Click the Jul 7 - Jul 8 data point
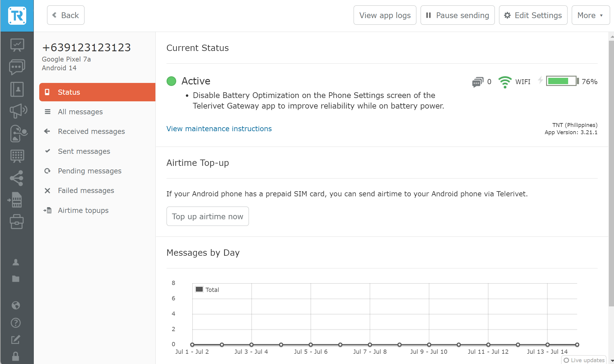 coord(370,345)
